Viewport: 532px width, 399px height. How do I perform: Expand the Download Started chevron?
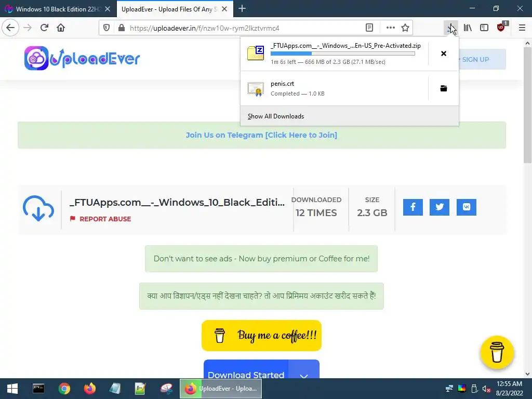(x=303, y=370)
